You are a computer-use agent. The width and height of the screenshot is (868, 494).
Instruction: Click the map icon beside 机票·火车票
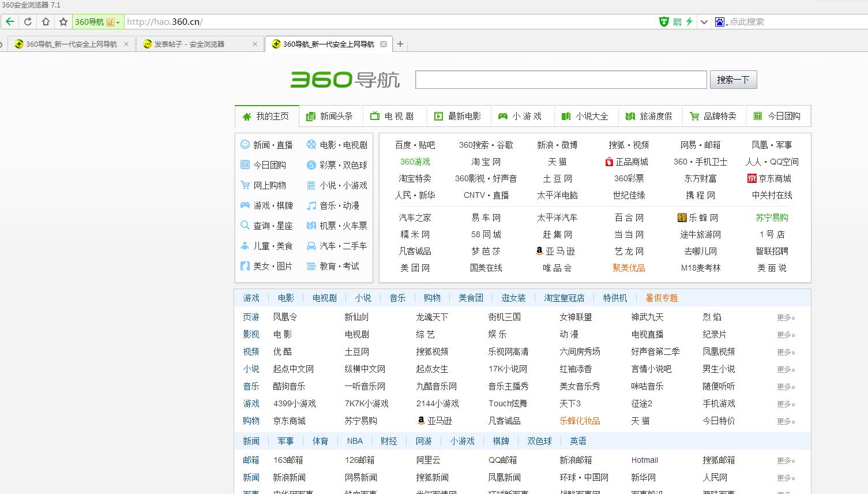[x=311, y=226]
